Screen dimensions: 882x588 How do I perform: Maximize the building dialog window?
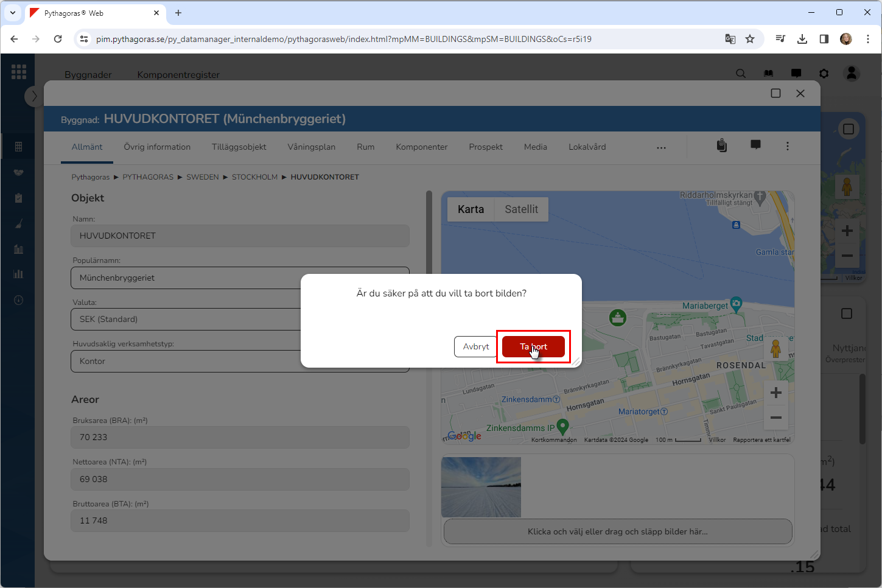pyautogui.click(x=775, y=93)
